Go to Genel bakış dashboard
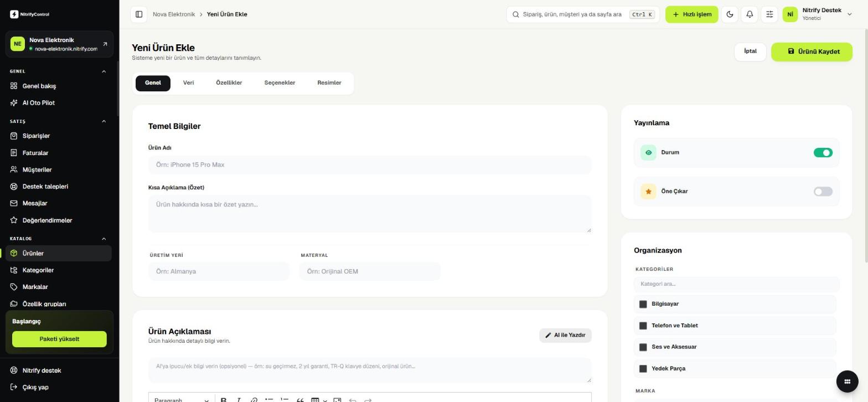The height and width of the screenshot is (402, 868). coord(59,86)
